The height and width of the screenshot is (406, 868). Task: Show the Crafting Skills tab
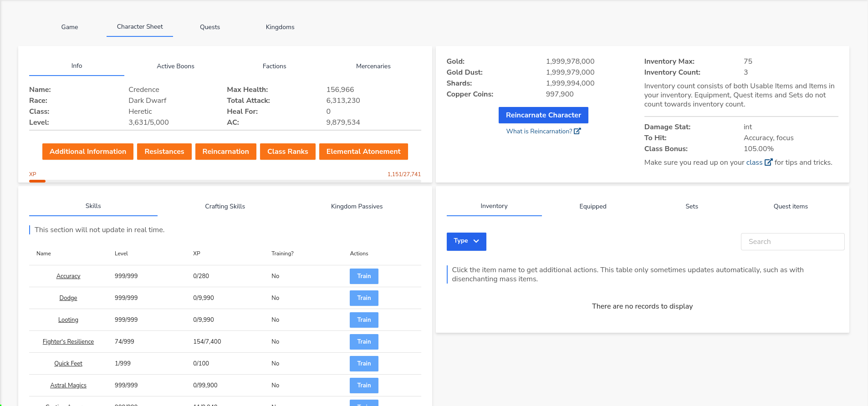pos(225,207)
